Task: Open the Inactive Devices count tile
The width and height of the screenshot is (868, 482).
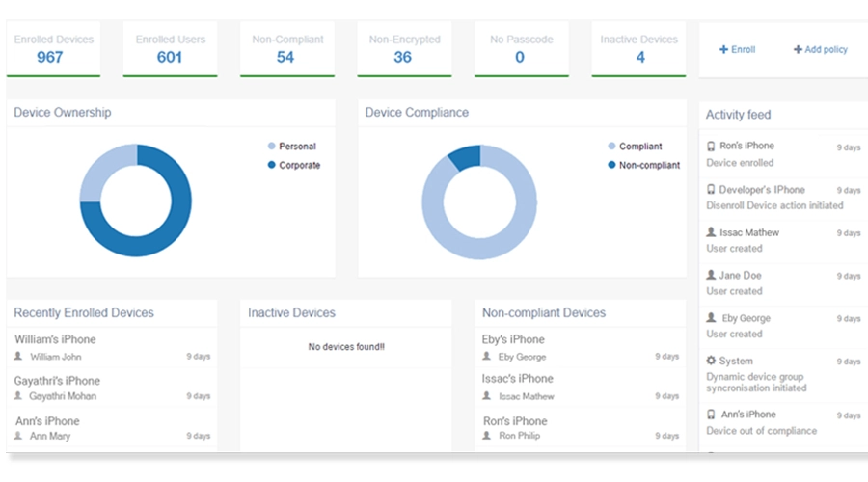Action: point(638,49)
